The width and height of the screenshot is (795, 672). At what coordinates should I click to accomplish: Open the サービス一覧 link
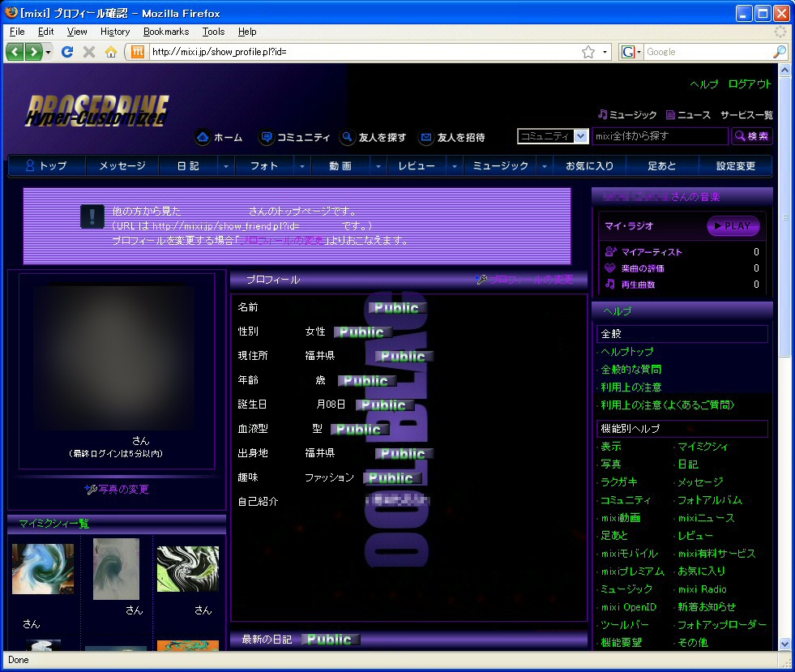click(x=747, y=114)
